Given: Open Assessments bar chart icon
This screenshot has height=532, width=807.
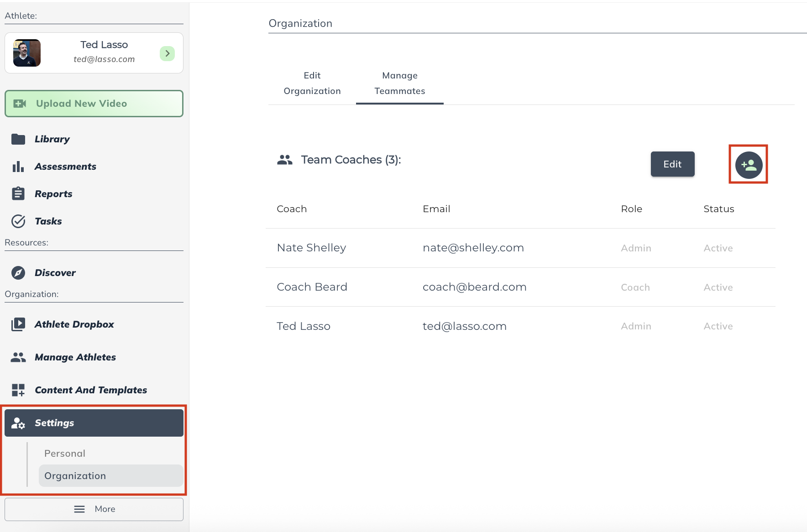Looking at the screenshot, I should [18, 167].
